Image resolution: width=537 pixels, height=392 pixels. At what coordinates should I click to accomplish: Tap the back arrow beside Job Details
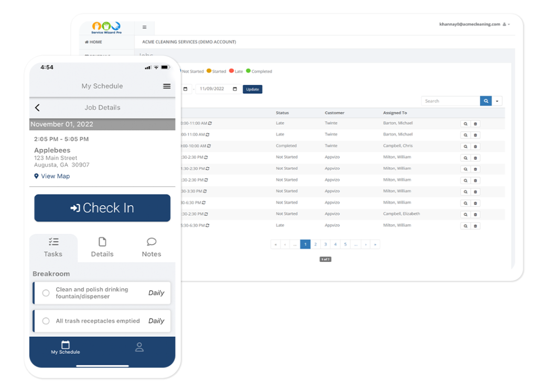point(37,107)
